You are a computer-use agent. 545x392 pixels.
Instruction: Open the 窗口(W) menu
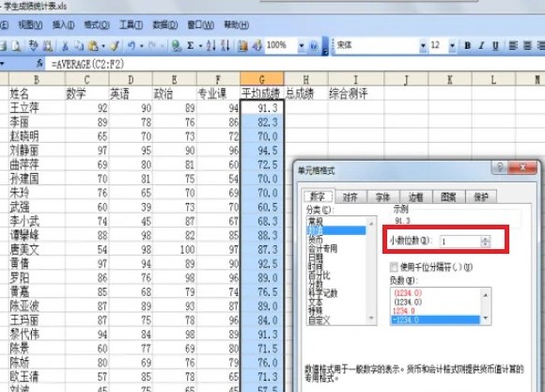200,25
